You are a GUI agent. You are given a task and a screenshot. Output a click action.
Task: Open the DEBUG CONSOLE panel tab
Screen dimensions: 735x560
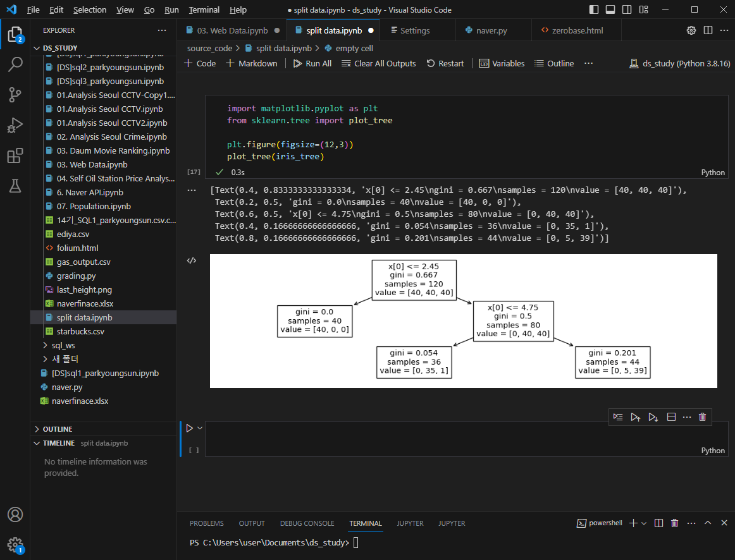tap(307, 523)
